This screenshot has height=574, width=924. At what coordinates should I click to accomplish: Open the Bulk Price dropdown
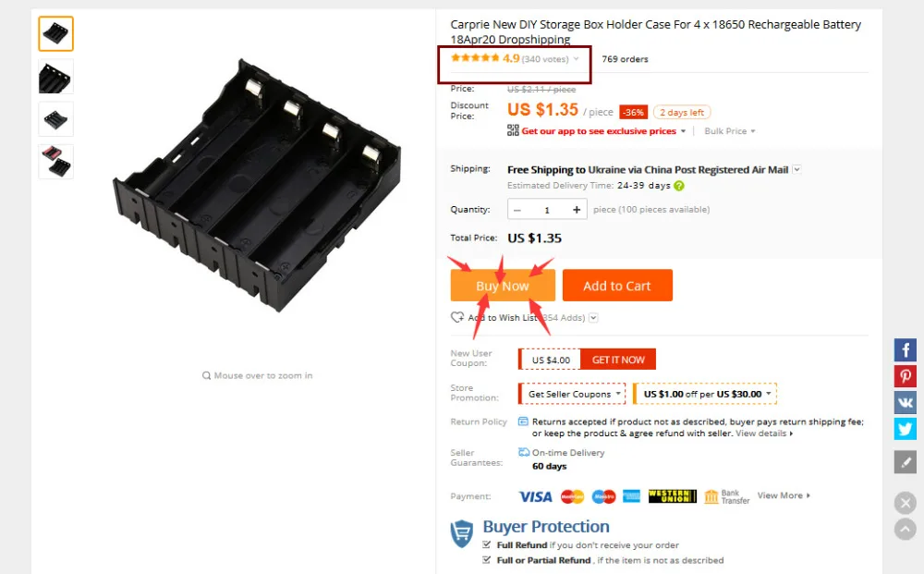point(730,131)
